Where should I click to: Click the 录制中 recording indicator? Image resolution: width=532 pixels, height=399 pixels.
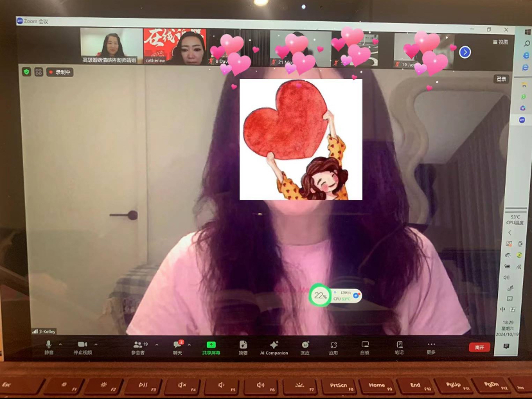(60, 72)
